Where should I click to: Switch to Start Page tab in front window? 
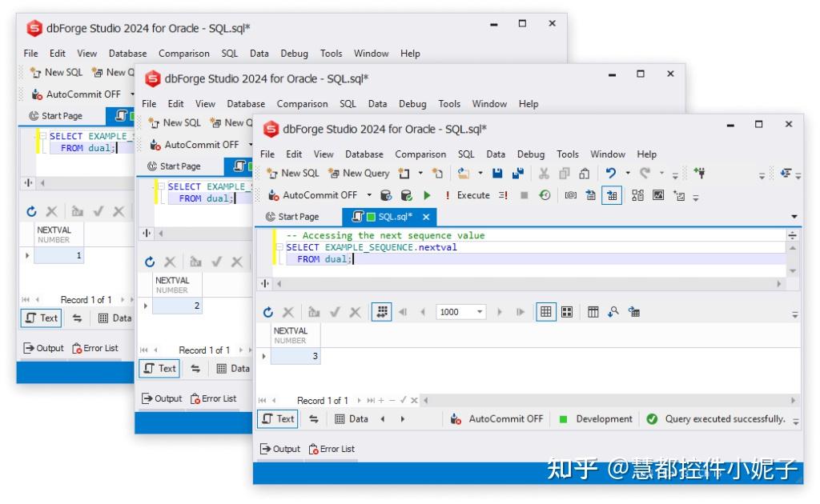(x=293, y=217)
